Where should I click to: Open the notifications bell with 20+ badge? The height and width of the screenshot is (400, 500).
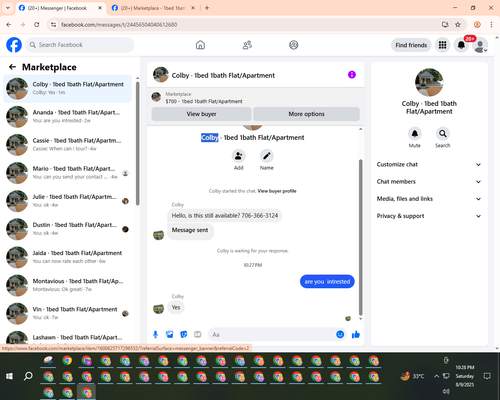[x=461, y=45]
